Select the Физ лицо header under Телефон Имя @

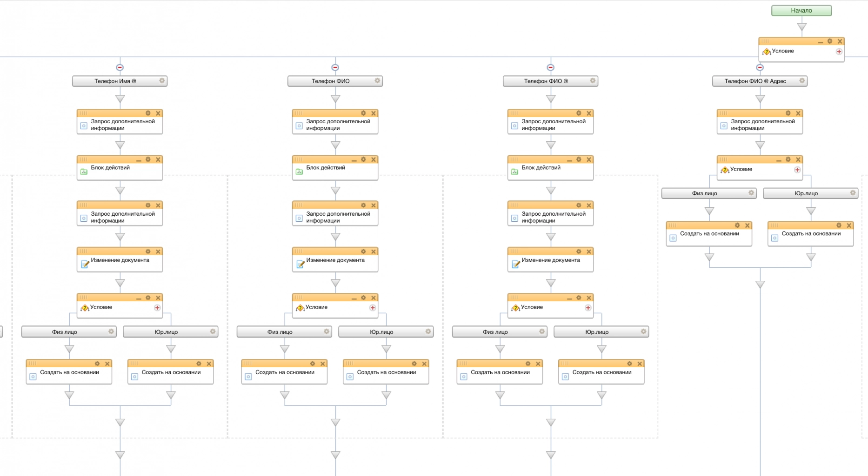(x=65, y=332)
